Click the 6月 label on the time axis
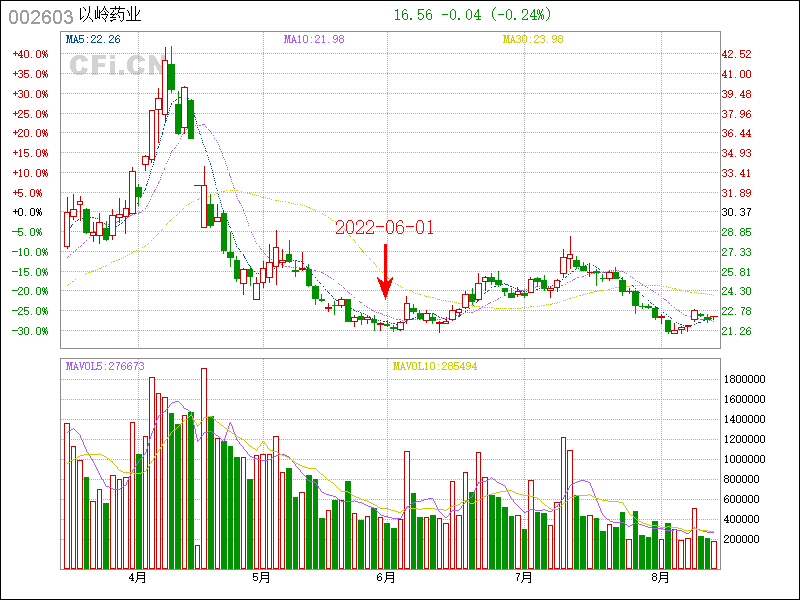 (386, 577)
